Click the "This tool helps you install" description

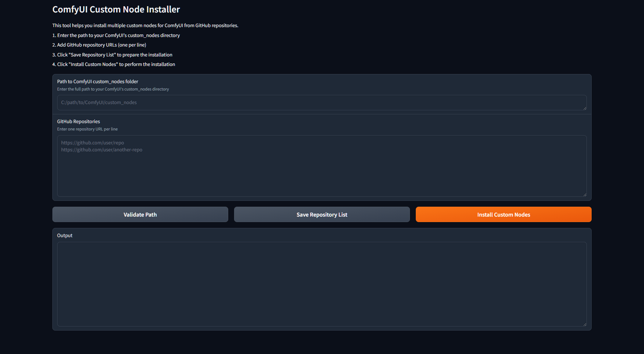[145, 25]
